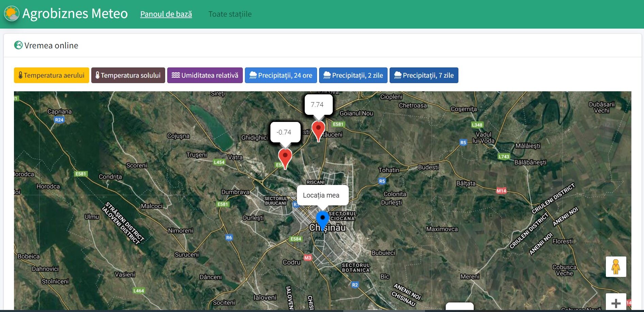The width and height of the screenshot is (644, 312).
Task: Go to Toate stațiile page
Action: tap(230, 14)
